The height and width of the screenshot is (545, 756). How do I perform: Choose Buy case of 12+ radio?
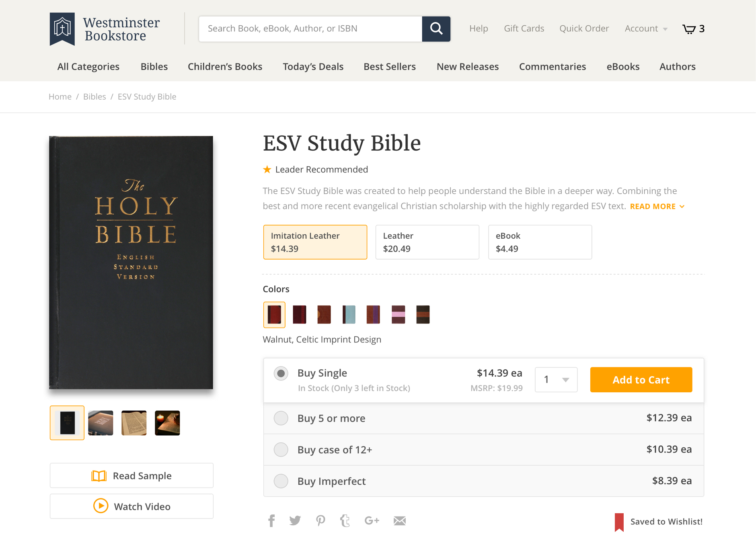281,449
